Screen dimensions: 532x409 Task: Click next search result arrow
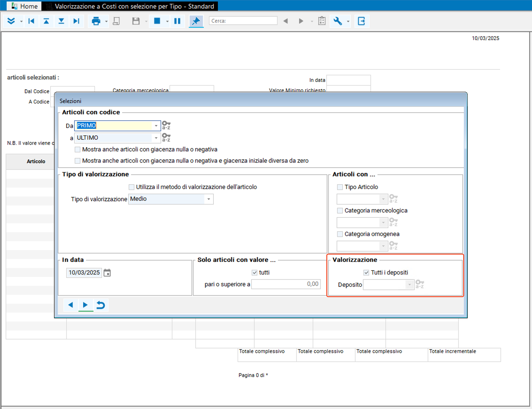301,21
